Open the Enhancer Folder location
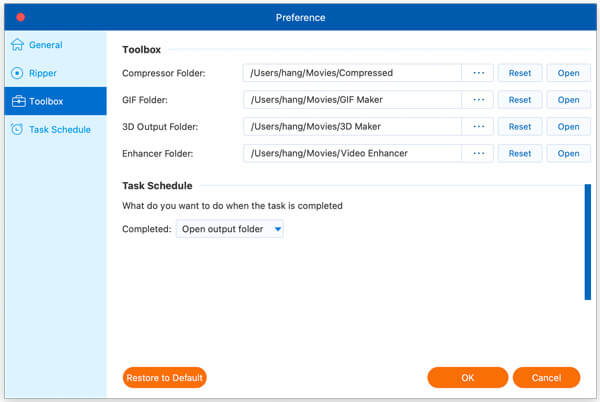The width and height of the screenshot is (600, 402). click(x=568, y=154)
